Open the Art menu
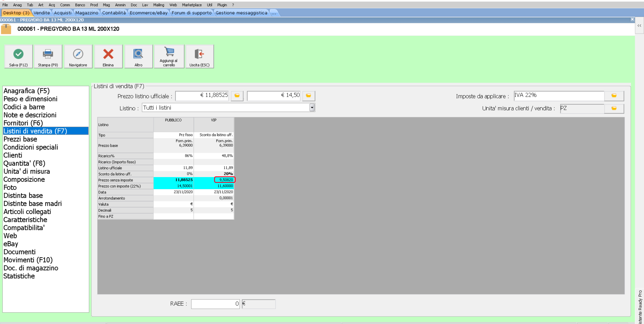 click(x=41, y=5)
